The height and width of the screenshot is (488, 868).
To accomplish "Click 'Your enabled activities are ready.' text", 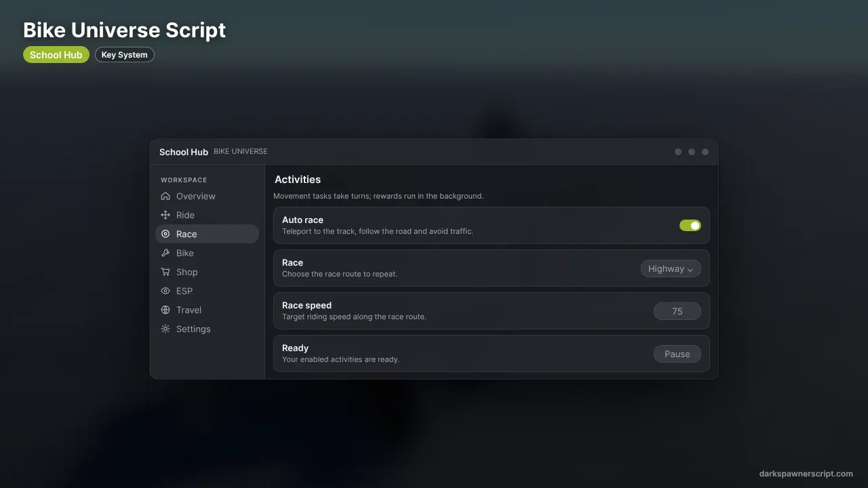I will point(340,359).
